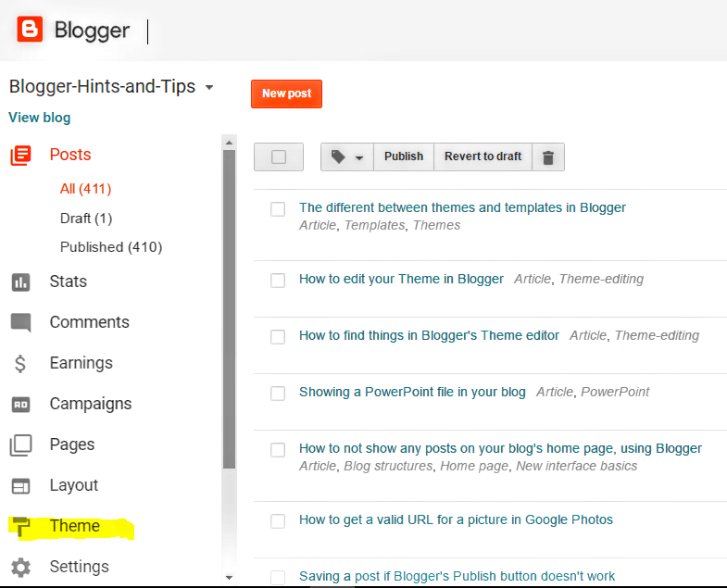Filter posts by All (411)

coord(86,189)
